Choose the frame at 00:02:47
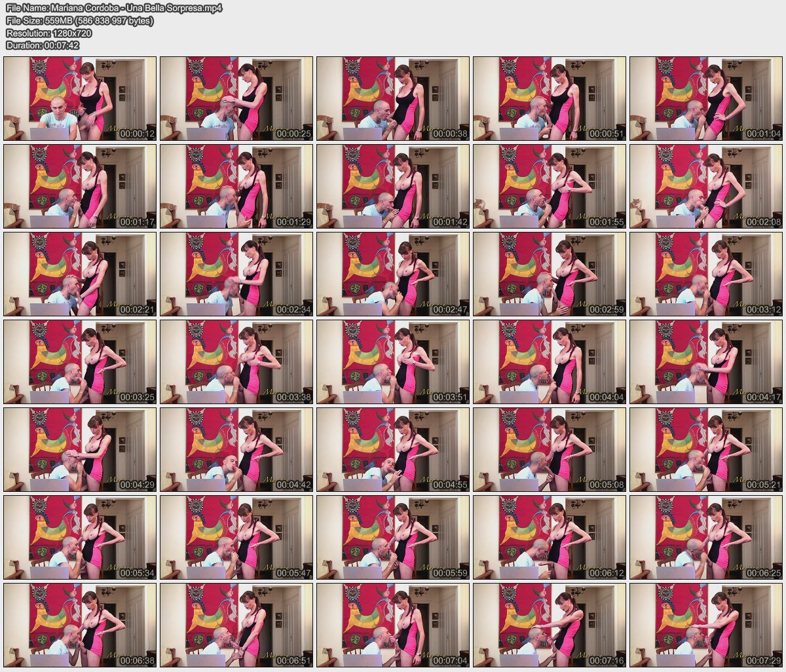This screenshot has height=672, width=786. 393,274
